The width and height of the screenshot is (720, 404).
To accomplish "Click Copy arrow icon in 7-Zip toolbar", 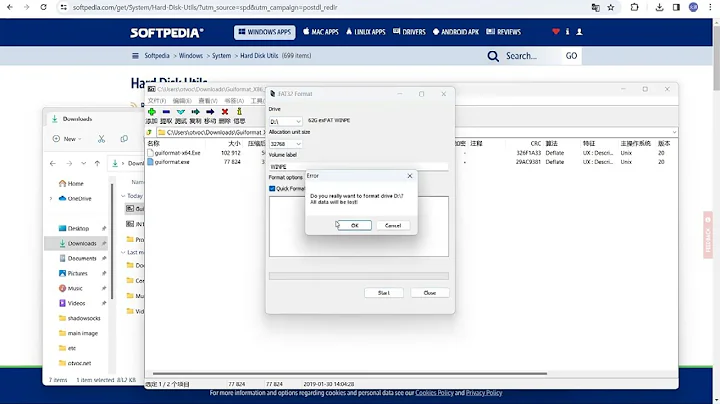I will coord(196,112).
